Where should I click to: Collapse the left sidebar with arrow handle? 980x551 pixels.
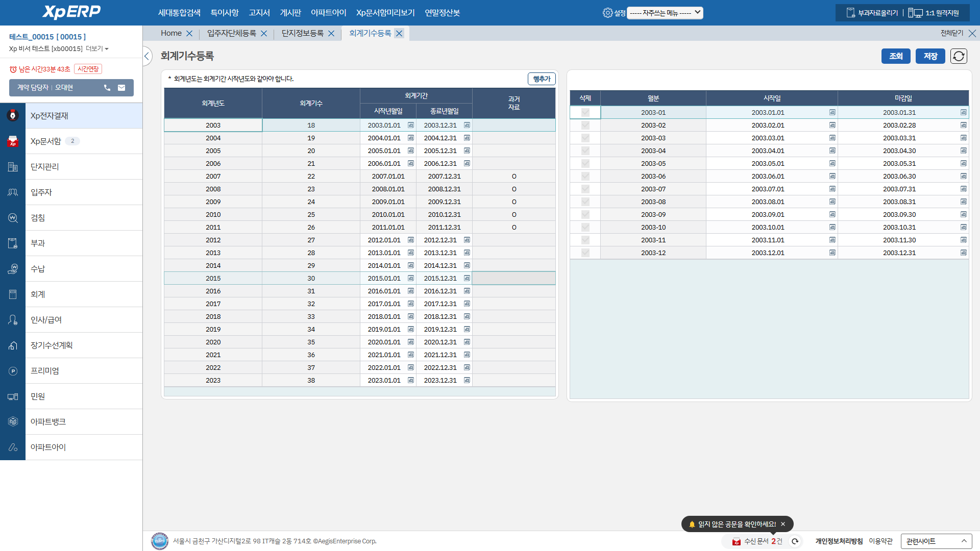pos(147,56)
